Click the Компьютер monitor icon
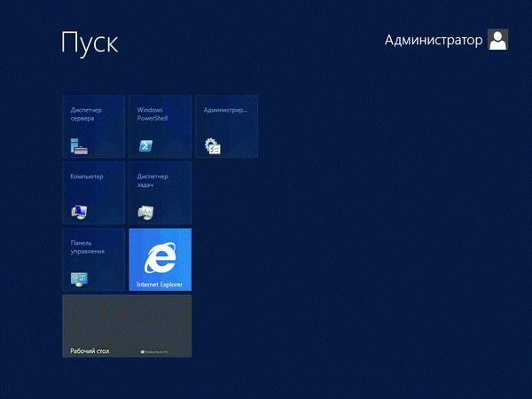The image size is (532, 399). [x=80, y=212]
